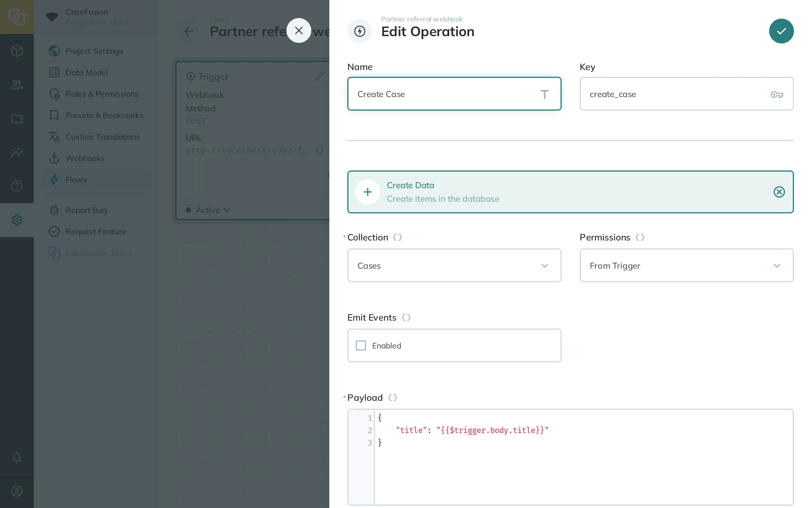Toggle raw value braces for Permissions

[x=640, y=237]
